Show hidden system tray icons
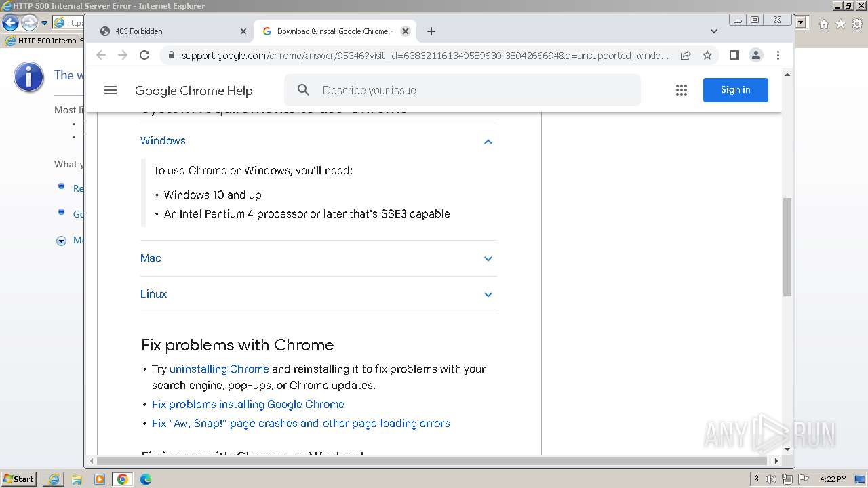 pos(756,479)
